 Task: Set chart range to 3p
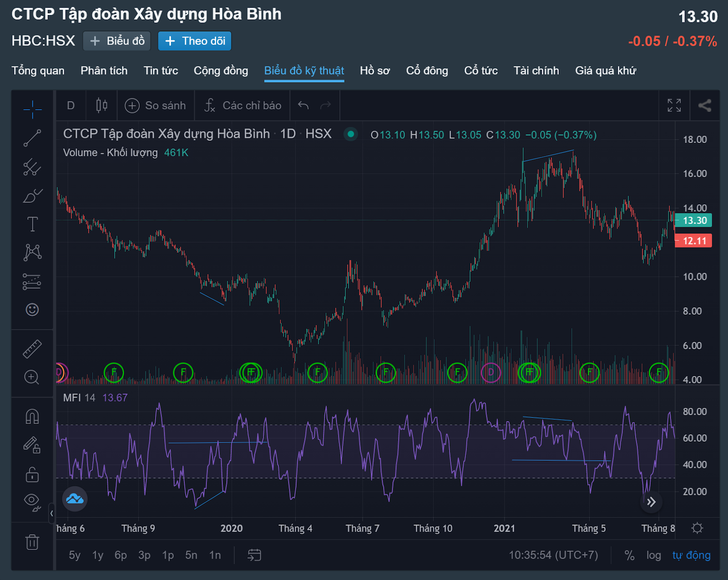pyautogui.click(x=144, y=555)
